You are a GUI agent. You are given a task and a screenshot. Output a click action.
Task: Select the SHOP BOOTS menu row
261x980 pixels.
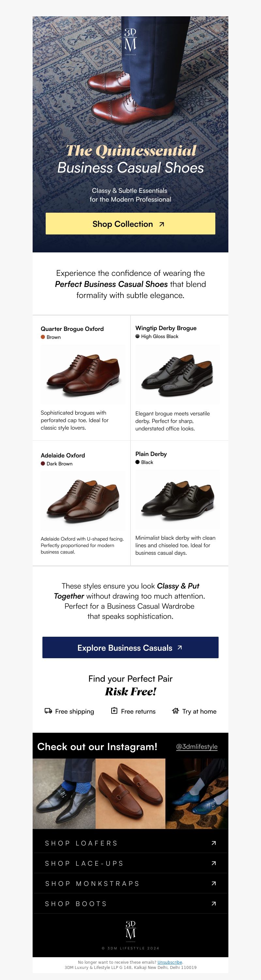[130, 903]
